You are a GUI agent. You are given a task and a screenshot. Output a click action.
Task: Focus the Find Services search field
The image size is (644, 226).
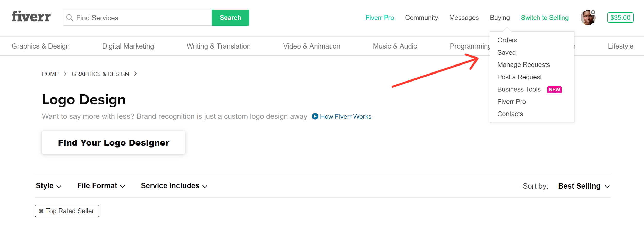point(137,18)
